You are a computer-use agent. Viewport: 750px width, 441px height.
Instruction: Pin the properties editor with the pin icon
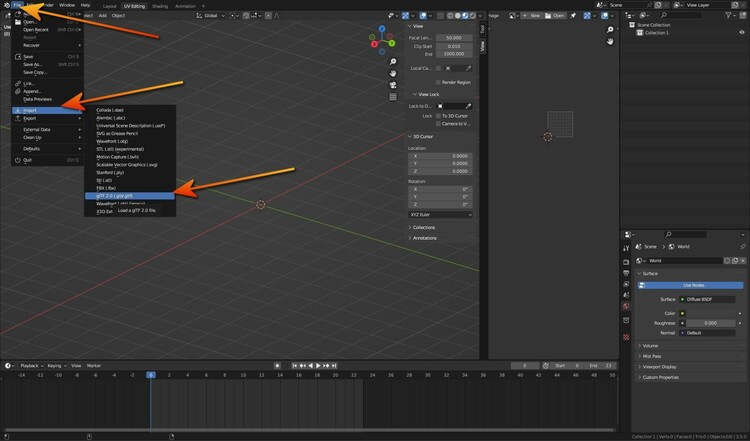(x=741, y=246)
